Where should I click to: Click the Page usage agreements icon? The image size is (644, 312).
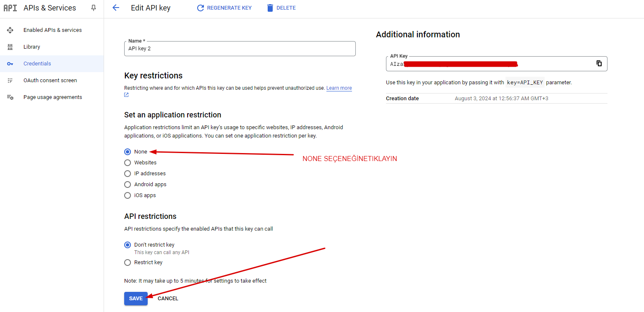coord(10,97)
